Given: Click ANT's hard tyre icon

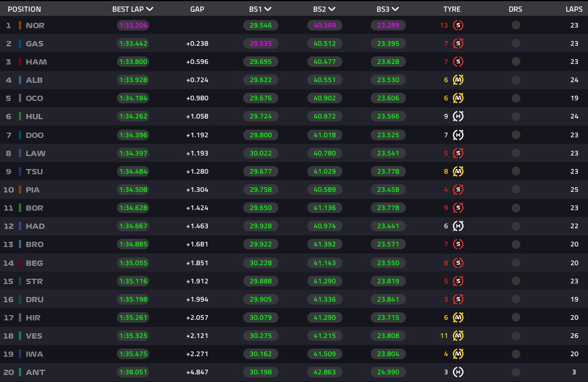Looking at the screenshot, I should click(458, 372).
